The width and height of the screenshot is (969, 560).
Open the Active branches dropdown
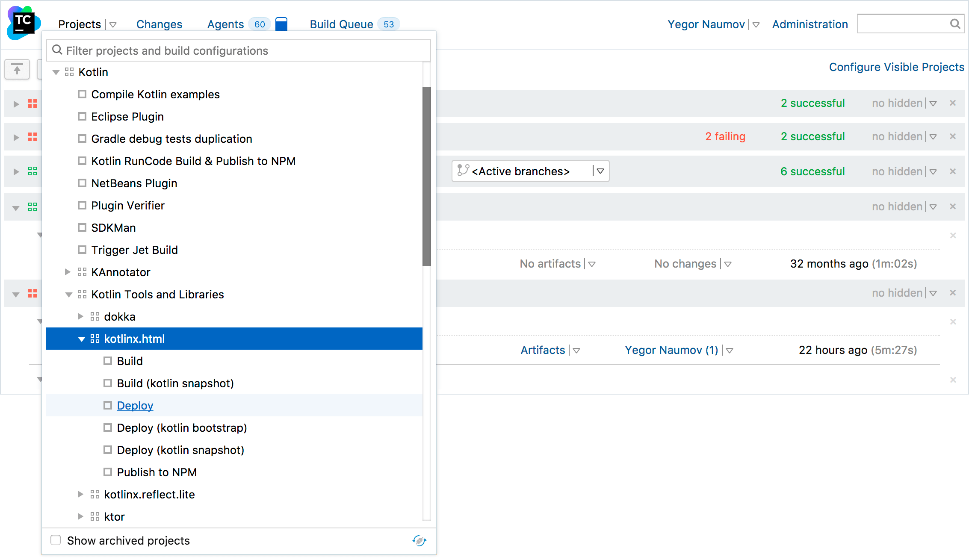[601, 171]
